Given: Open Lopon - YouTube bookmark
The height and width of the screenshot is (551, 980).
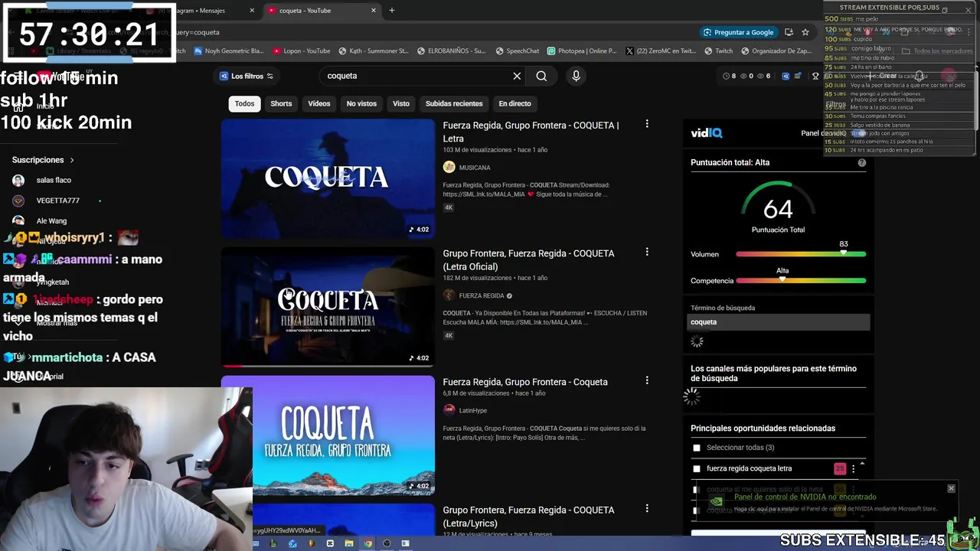Looking at the screenshot, I should [302, 51].
